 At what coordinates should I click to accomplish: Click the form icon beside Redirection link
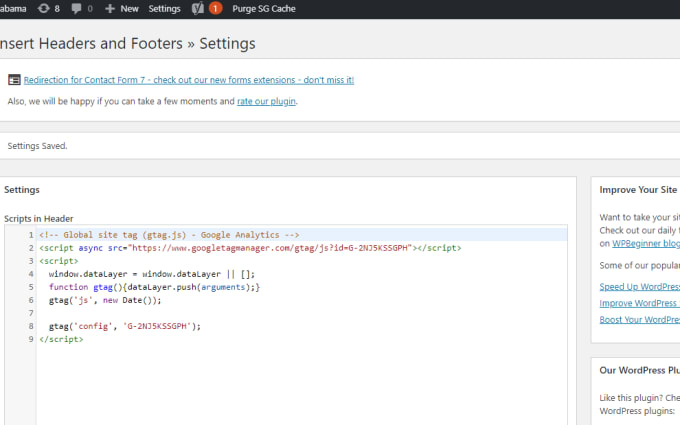coord(14,80)
